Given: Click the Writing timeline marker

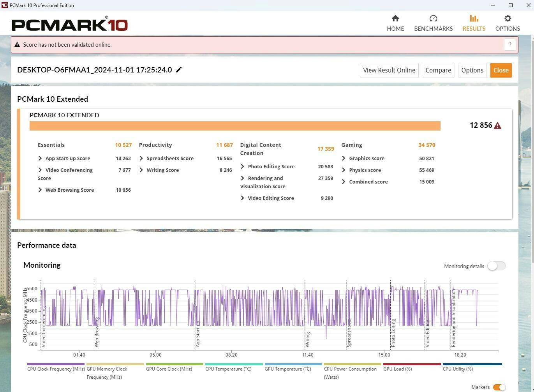Looking at the screenshot, I should click(308, 339).
